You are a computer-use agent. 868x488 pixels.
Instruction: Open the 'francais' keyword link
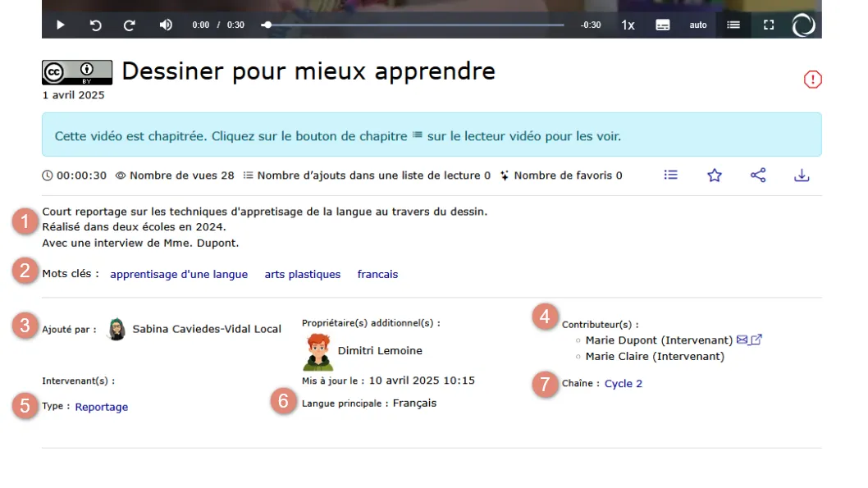[x=377, y=275]
